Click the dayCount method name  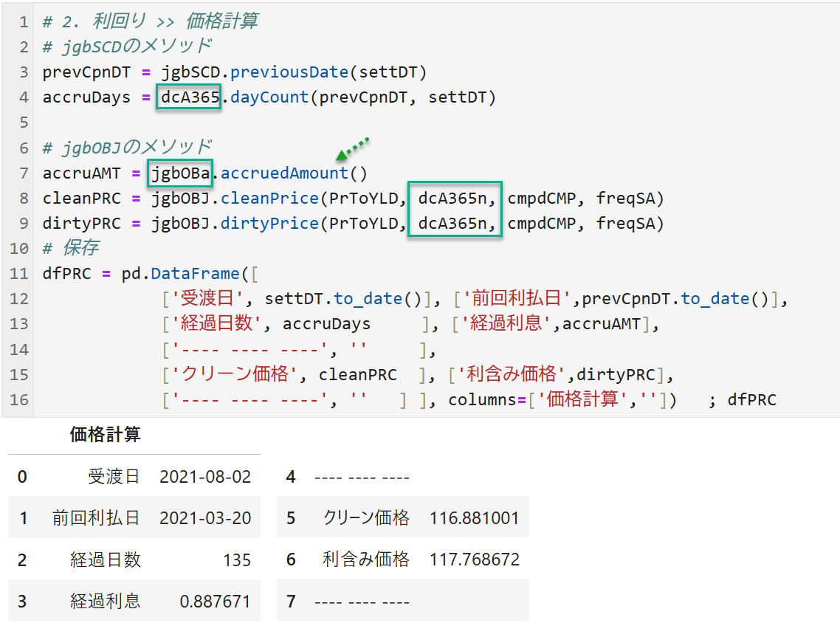pyautogui.click(x=269, y=97)
